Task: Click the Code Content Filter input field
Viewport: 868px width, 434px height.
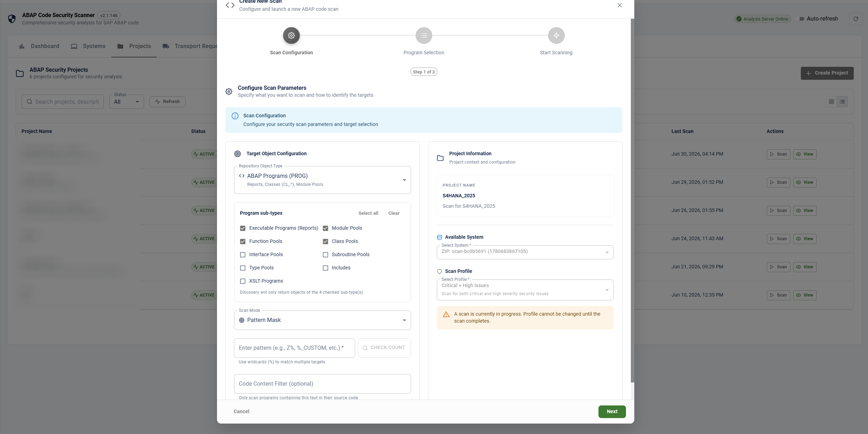Action: [322, 384]
